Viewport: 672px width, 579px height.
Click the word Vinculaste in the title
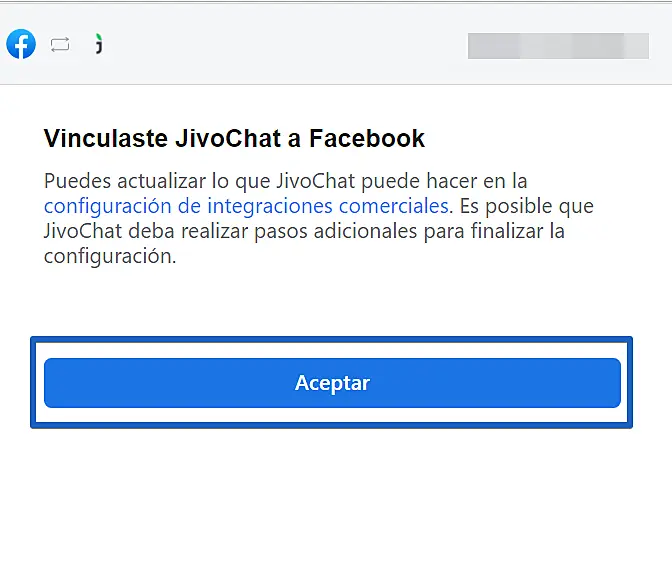[106, 138]
